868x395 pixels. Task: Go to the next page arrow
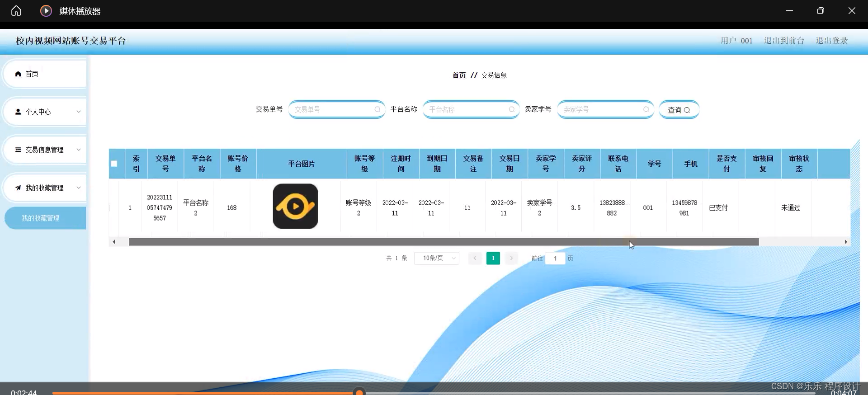(511, 258)
